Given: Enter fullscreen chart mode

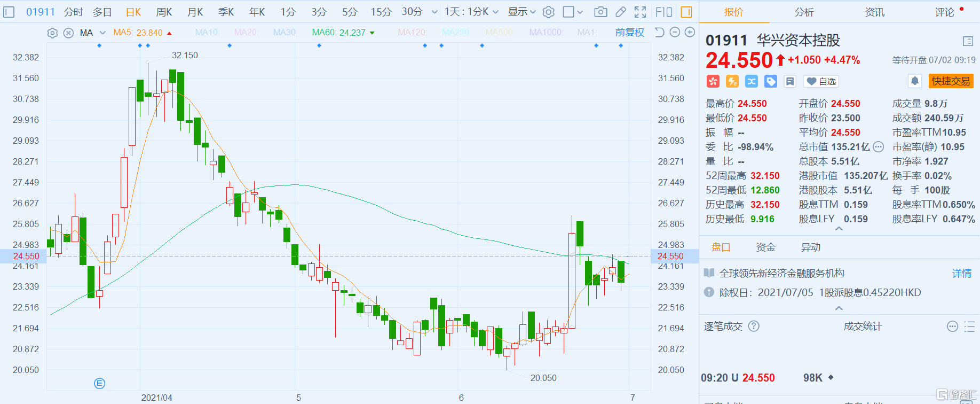Looking at the screenshot, I should click(640, 12).
